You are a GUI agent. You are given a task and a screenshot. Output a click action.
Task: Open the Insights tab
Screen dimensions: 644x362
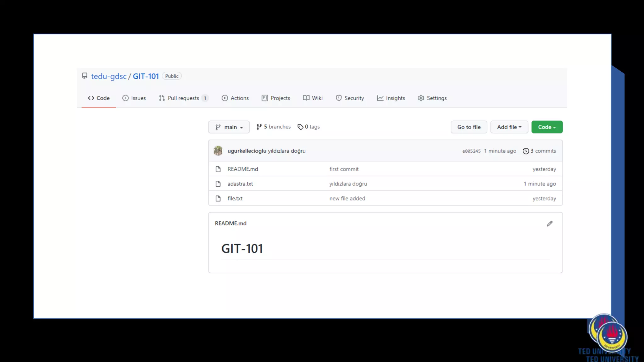pyautogui.click(x=391, y=98)
